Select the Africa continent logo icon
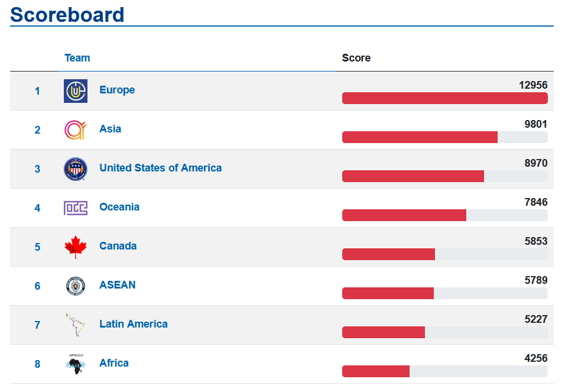The height and width of the screenshot is (392, 565). click(x=76, y=364)
